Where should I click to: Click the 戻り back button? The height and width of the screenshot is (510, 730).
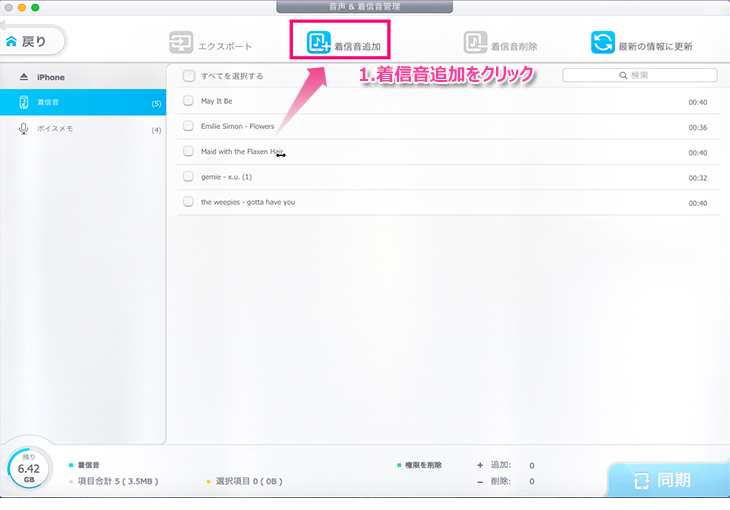[x=33, y=41]
